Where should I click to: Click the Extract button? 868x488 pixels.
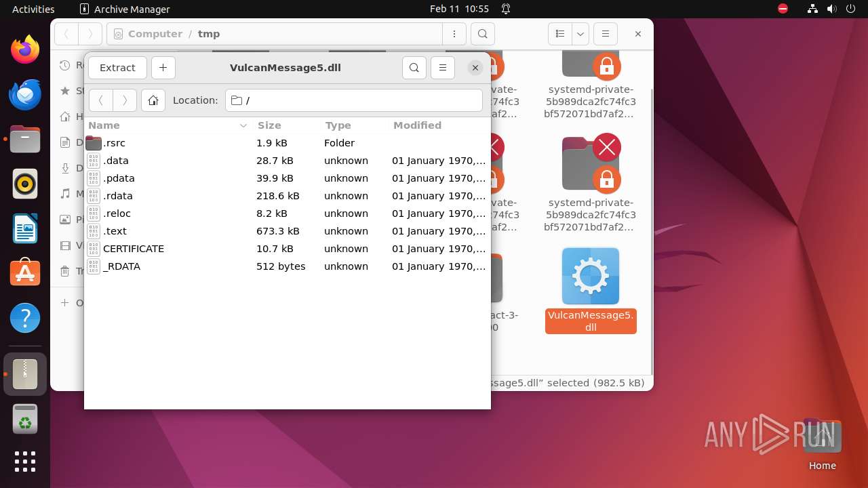click(117, 68)
